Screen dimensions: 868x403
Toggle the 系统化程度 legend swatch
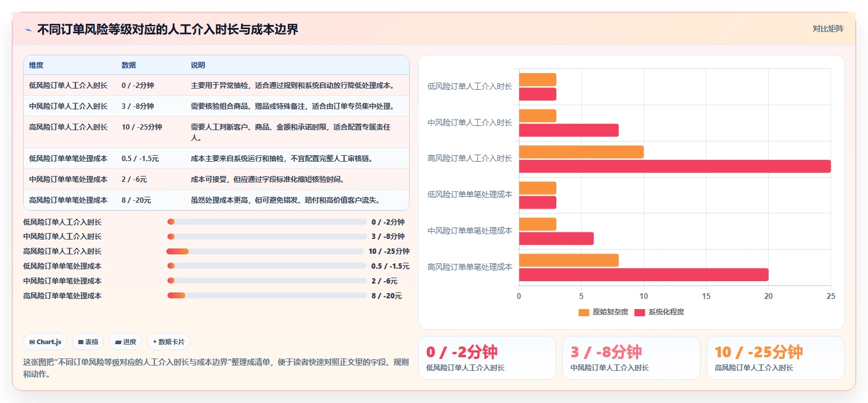pyautogui.click(x=639, y=312)
